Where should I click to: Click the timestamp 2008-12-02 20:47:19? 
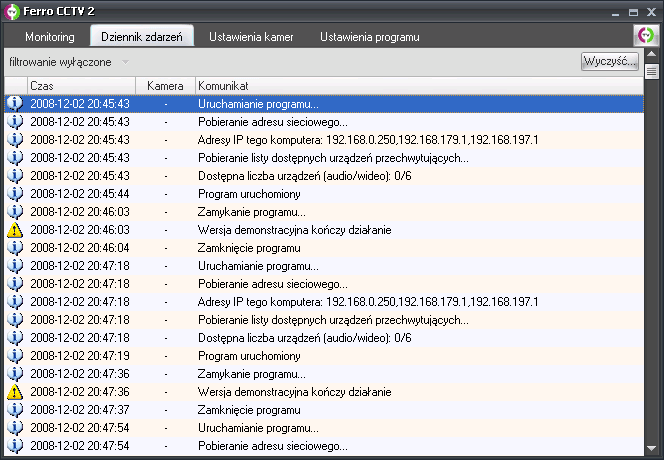click(x=80, y=356)
